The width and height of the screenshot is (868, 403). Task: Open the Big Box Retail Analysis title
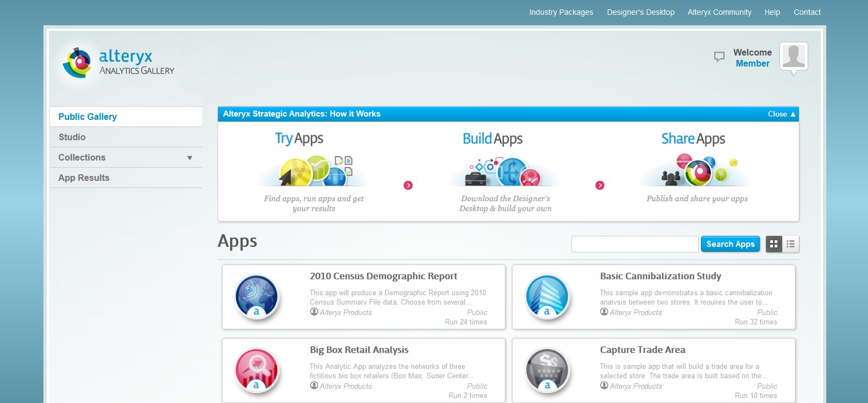(359, 350)
